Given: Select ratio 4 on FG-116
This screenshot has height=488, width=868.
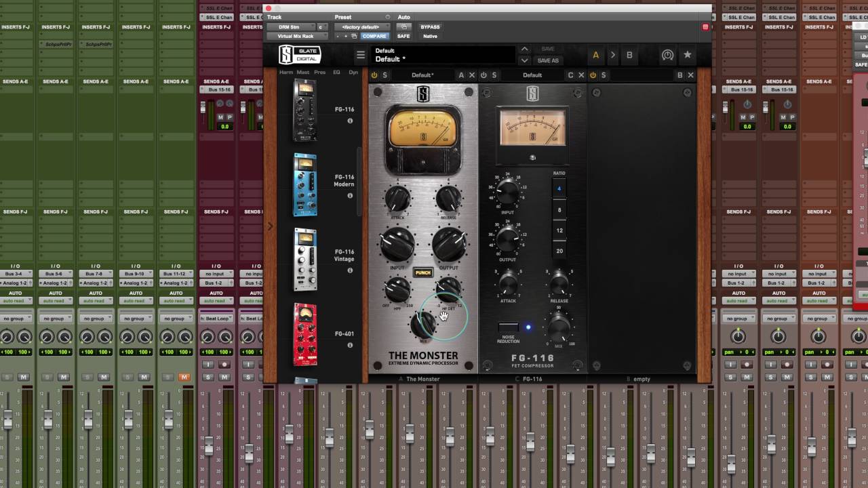Looking at the screenshot, I should (559, 189).
